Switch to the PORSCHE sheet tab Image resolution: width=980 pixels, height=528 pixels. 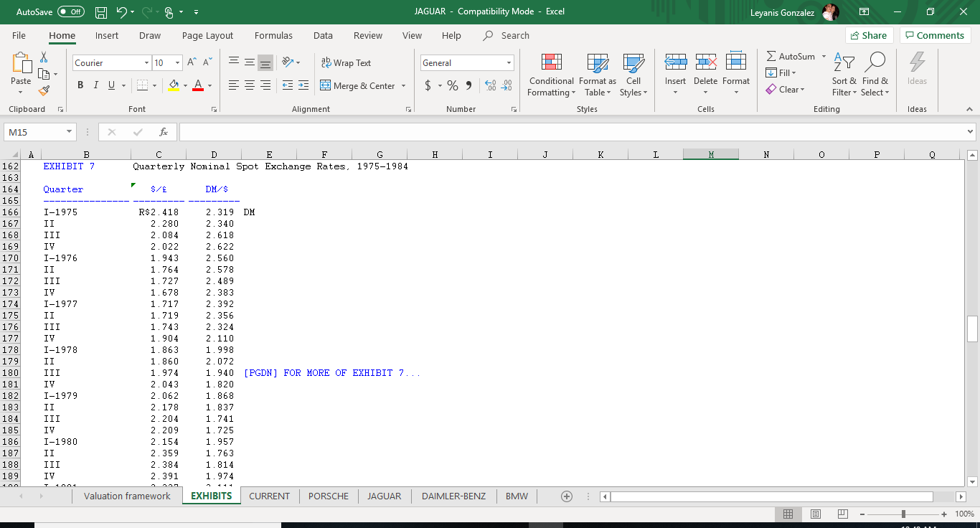(329, 496)
